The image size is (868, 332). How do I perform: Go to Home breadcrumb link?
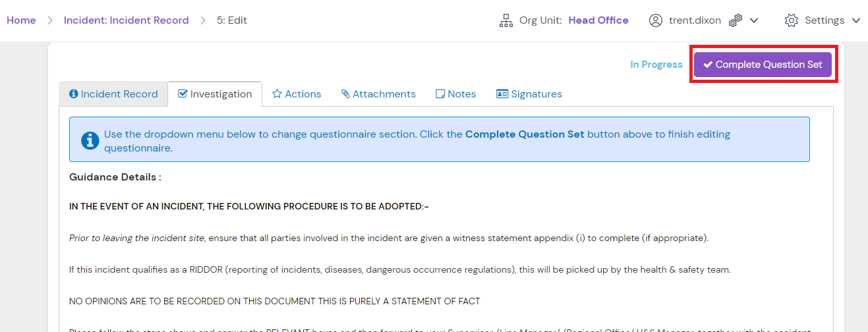(x=21, y=20)
